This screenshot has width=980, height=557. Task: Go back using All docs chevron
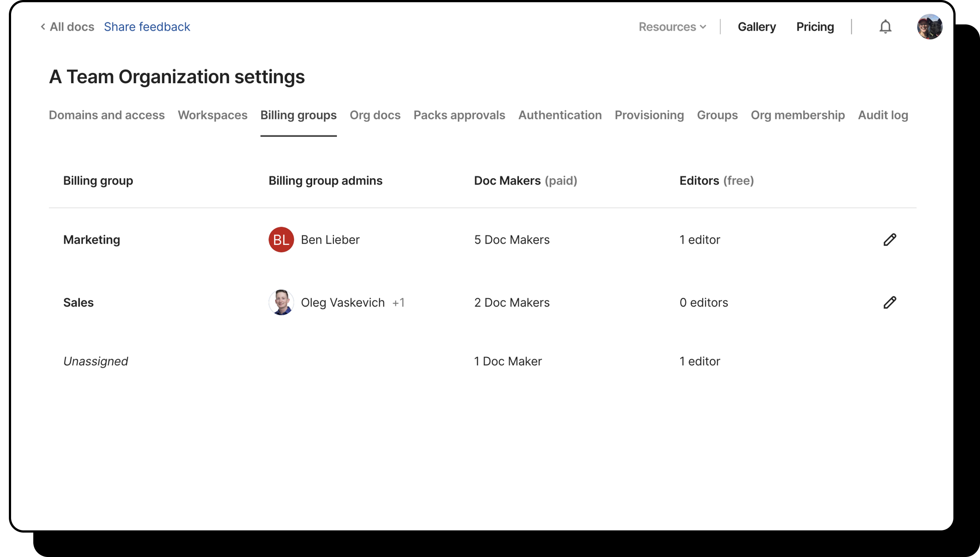coord(67,27)
